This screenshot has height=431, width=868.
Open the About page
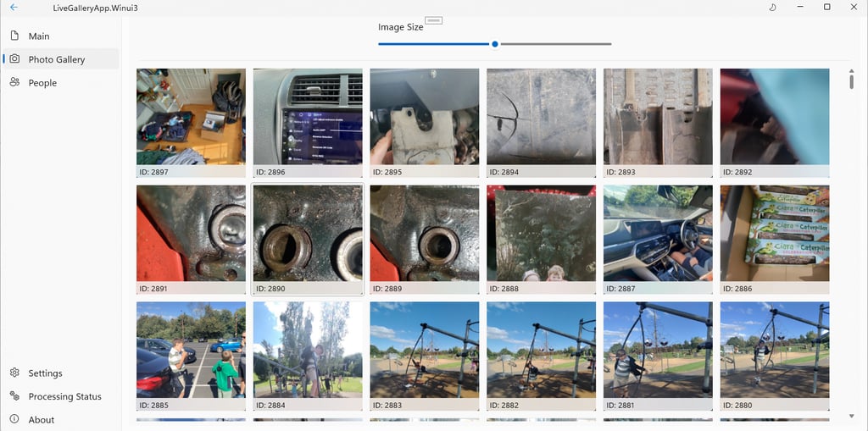point(61,419)
